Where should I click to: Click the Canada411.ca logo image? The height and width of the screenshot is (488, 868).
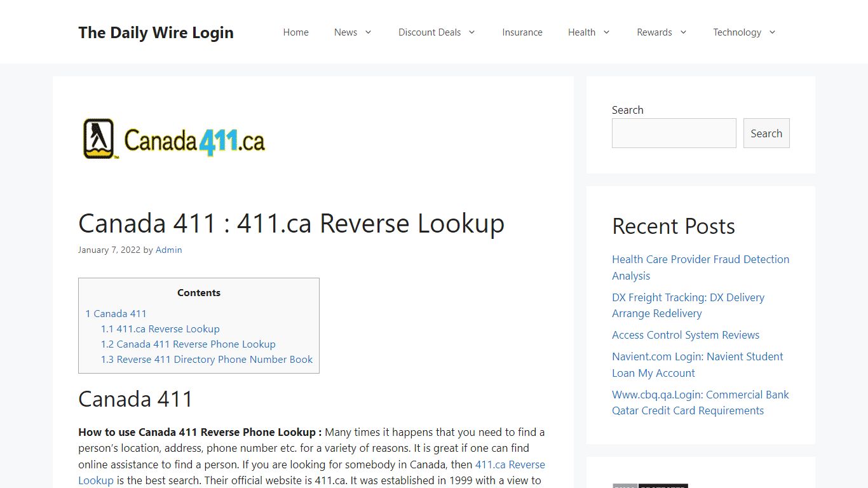pos(173,139)
